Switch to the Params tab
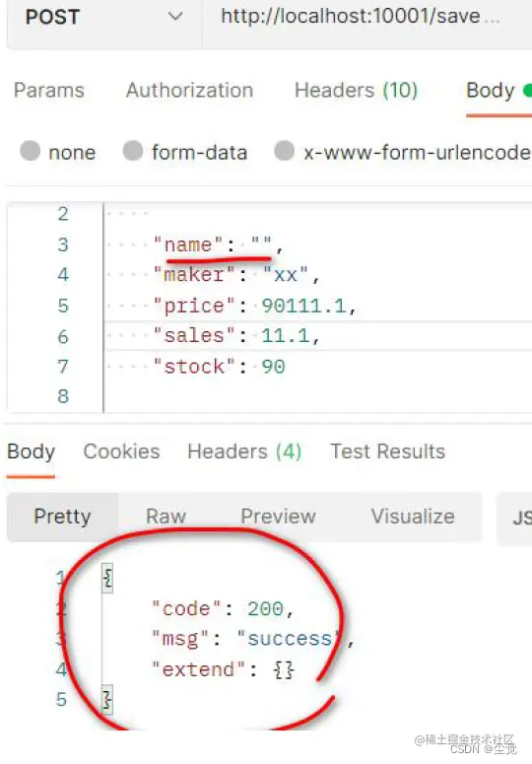This screenshot has width=532, height=764. (48, 91)
